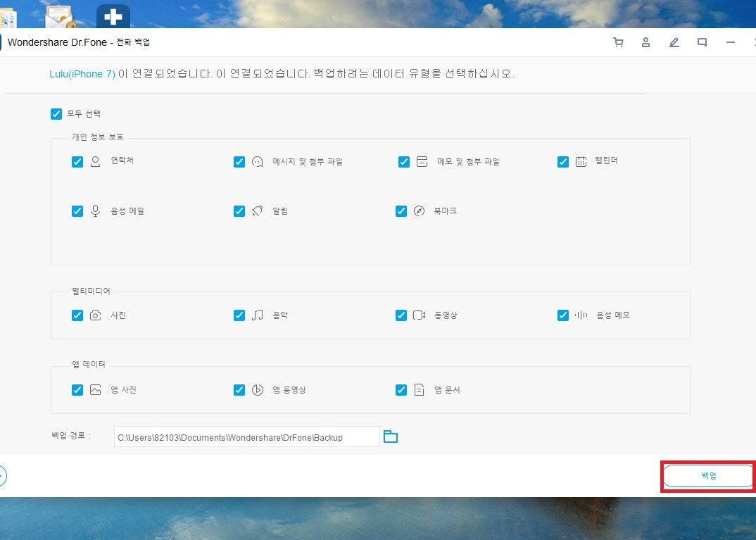756x540 pixels.
Task: Click the 북마크 label text
Action: pyautogui.click(x=445, y=211)
